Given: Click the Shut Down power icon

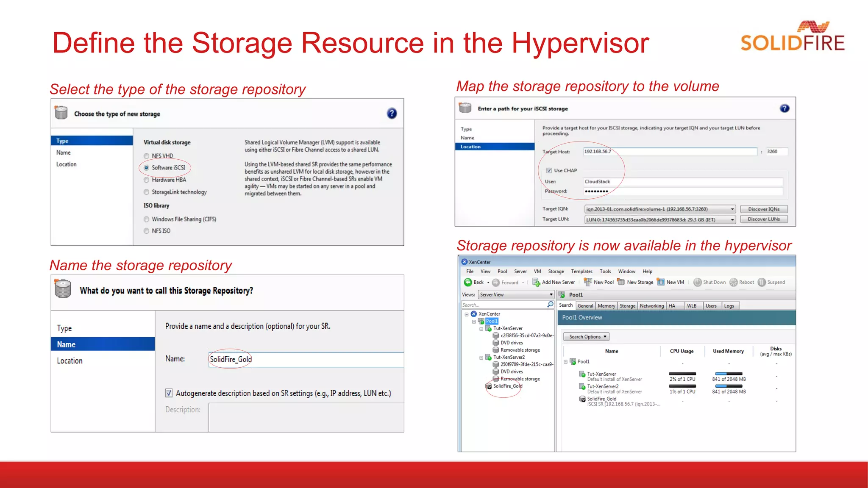Looking at the screenshot, I should 698,282.
